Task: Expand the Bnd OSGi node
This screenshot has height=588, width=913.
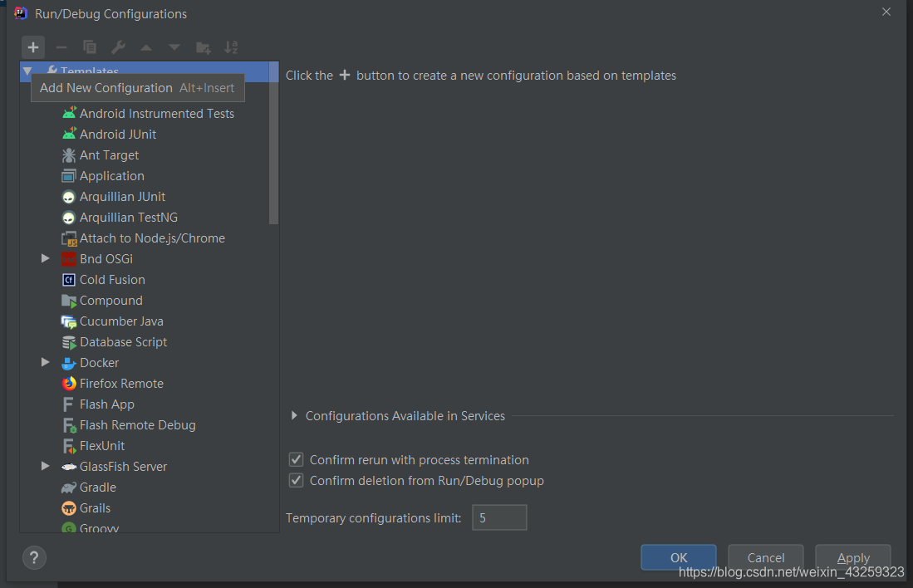Action: pyautogui.click(x=46, y=258)
